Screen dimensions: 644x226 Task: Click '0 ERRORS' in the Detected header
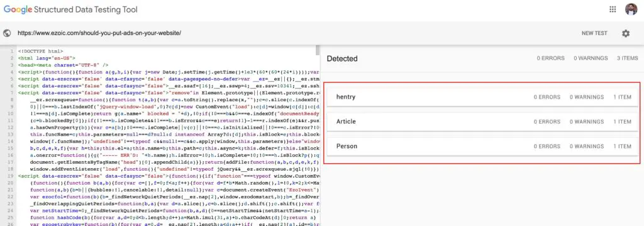pyautogui.click(x=550, y=58)
